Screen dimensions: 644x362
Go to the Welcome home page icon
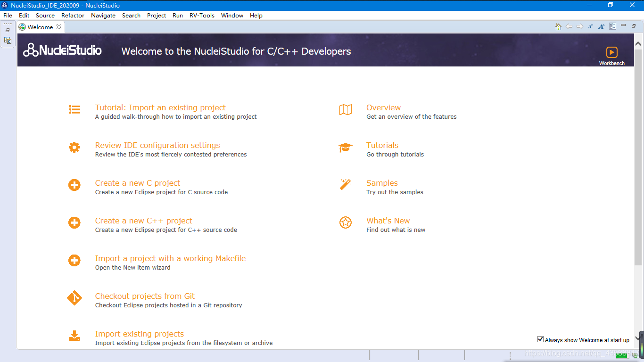558,27
